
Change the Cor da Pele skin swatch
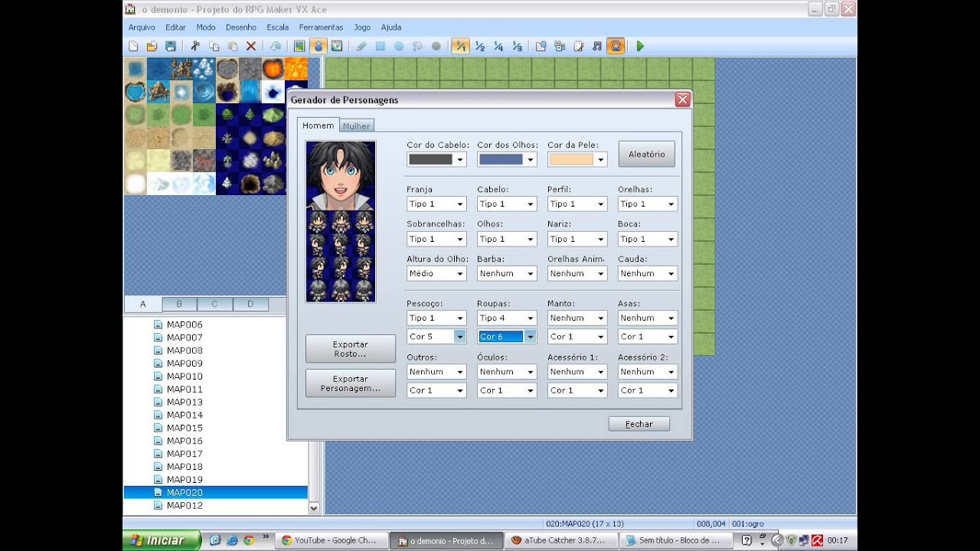pyautogui.click(x=577, y=160)
